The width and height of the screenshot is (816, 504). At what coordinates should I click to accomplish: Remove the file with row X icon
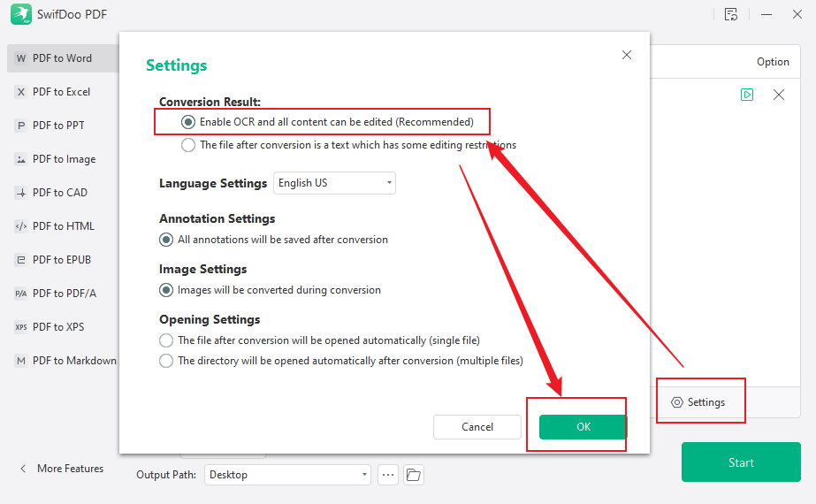779,95
